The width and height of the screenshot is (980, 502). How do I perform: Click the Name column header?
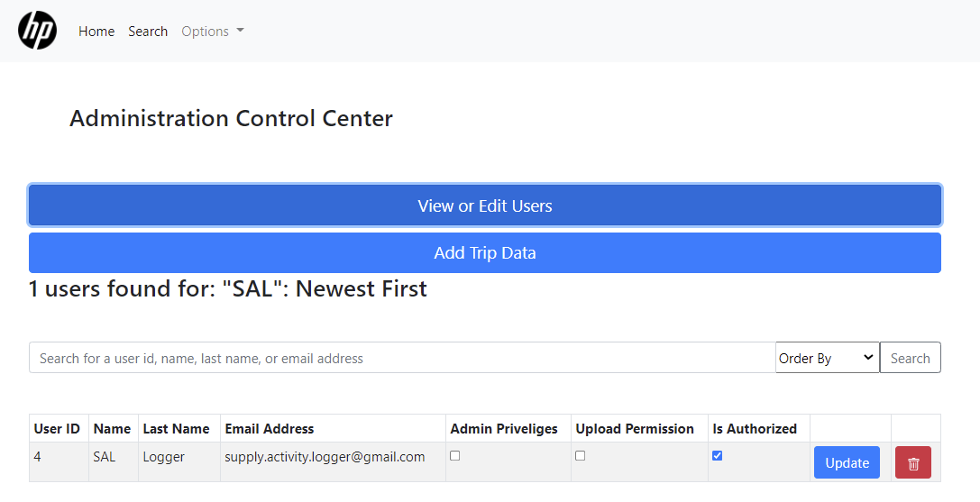(112, 429)
